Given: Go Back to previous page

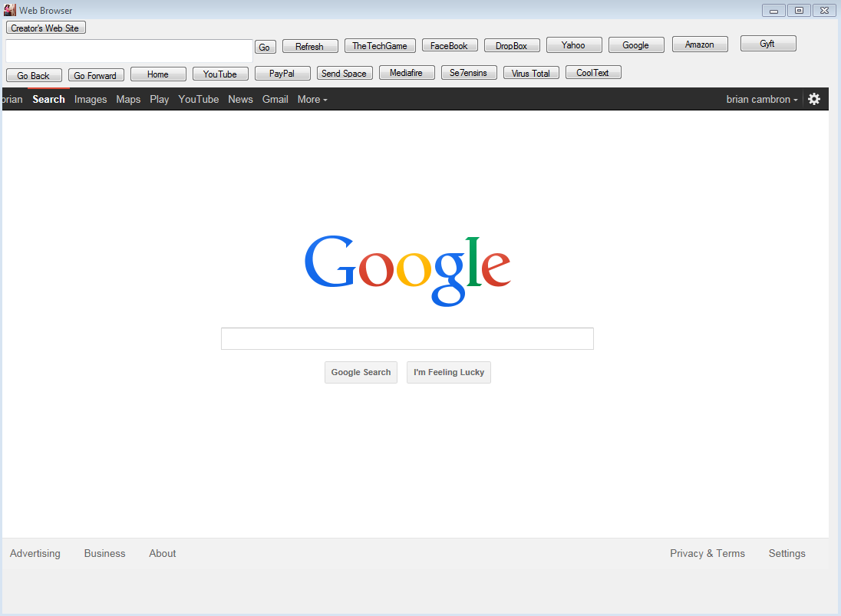Looking at the screenshot, I should [x=34, y=76].
